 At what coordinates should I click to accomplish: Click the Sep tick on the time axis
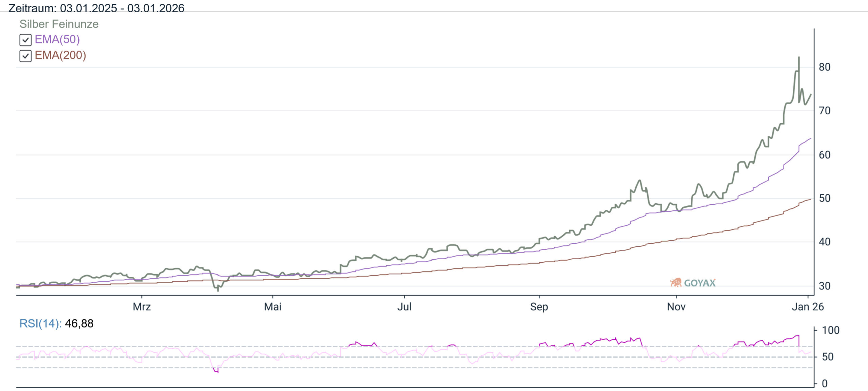539,306
